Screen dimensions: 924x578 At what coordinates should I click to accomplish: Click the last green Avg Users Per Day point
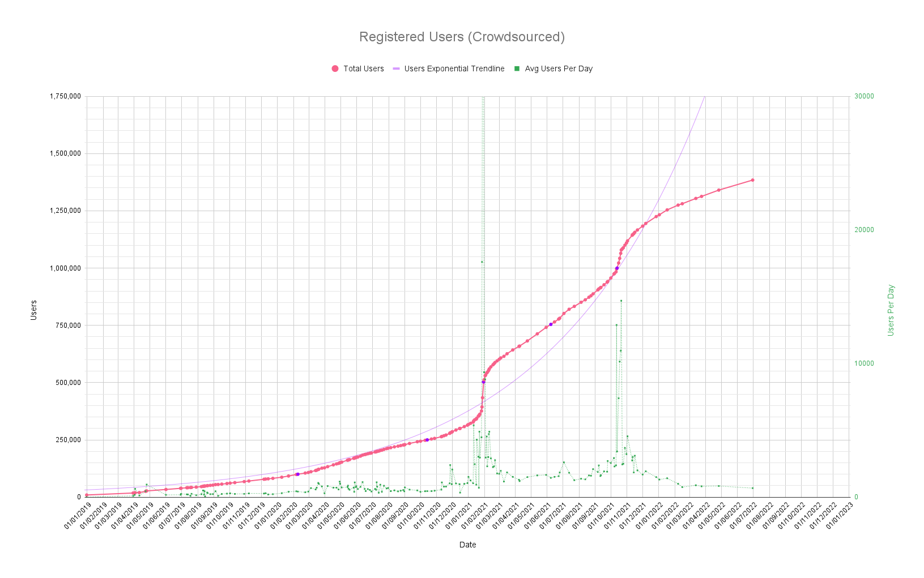(x=752, y=488)
